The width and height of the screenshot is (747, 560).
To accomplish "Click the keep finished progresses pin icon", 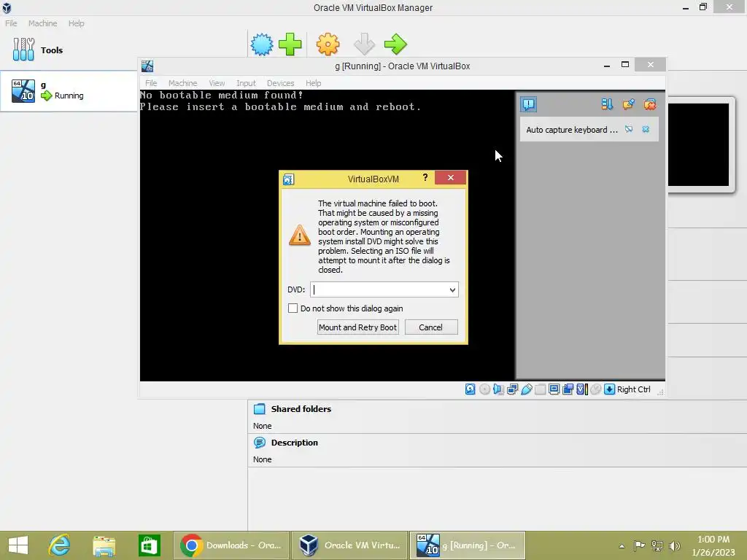I will 628,104.
